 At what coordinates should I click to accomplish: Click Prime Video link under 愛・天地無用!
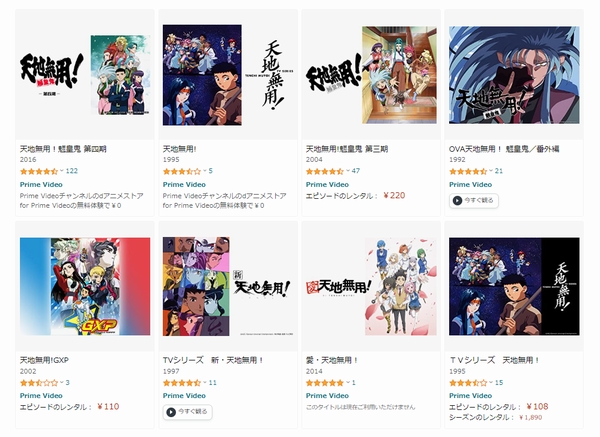click(x=328, y=396)
